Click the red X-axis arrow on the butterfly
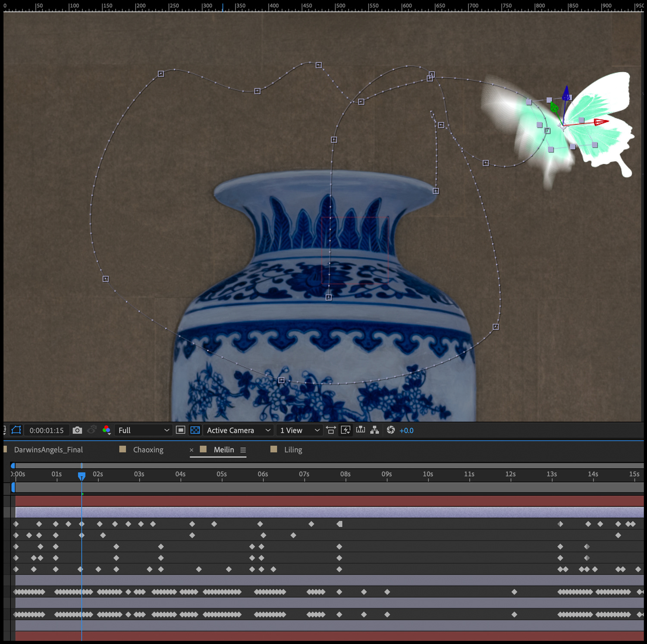 coord(601,122)
